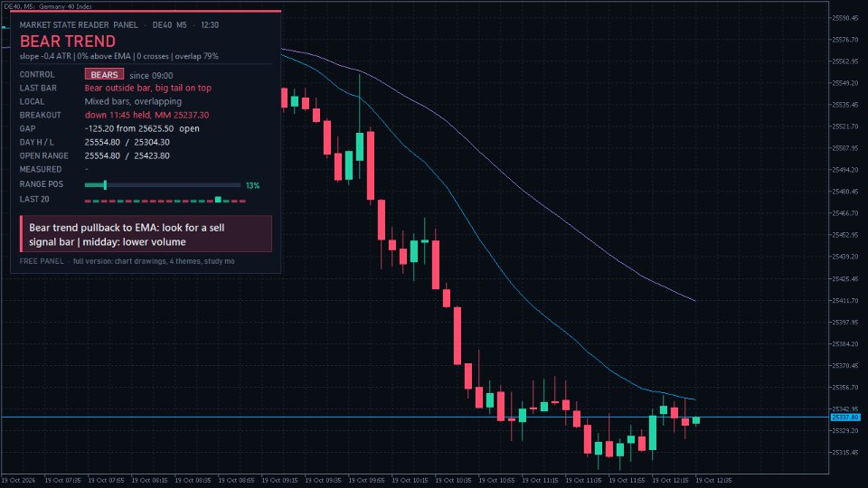Click the BEARS control badge

click(104, 74)
